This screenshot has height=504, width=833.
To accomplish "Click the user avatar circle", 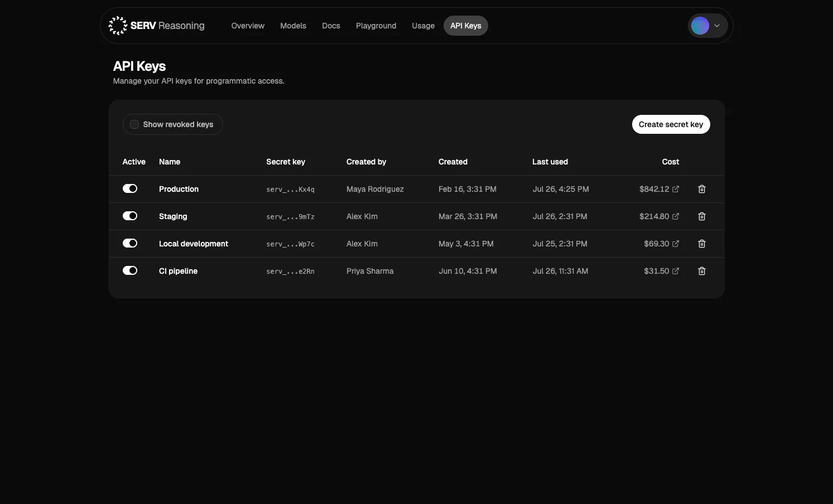I will (700, 26).
